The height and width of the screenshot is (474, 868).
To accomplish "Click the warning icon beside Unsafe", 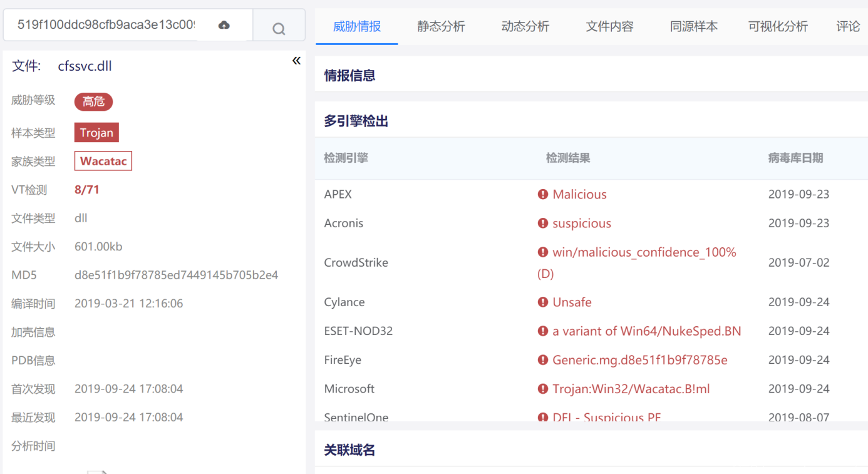I will click(x=543, y=302).
